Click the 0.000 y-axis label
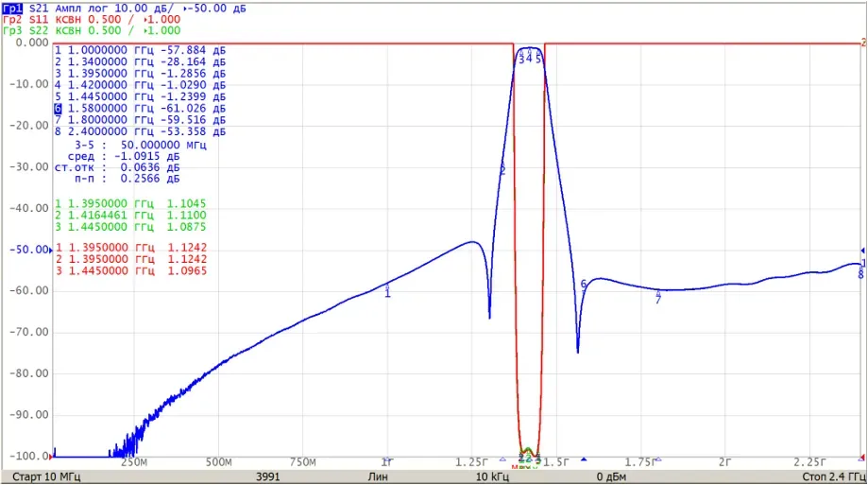 pyautogui.click(x=32, y=43)
